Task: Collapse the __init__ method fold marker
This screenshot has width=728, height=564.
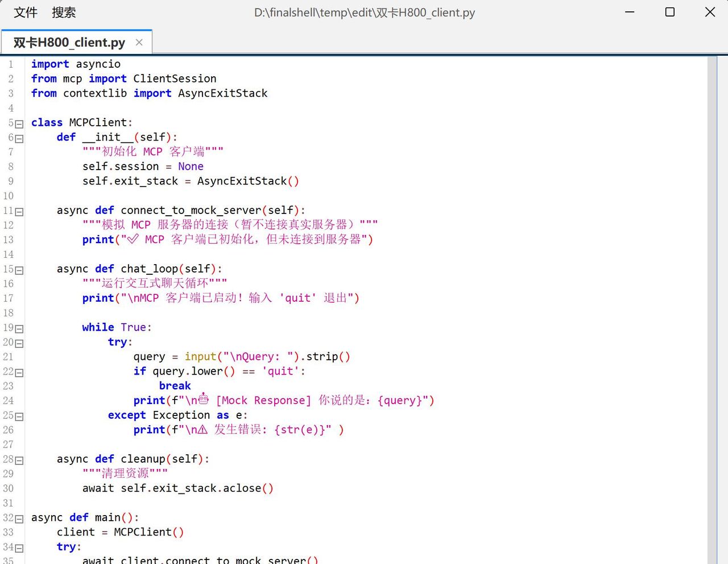Action: click(19, 138)
